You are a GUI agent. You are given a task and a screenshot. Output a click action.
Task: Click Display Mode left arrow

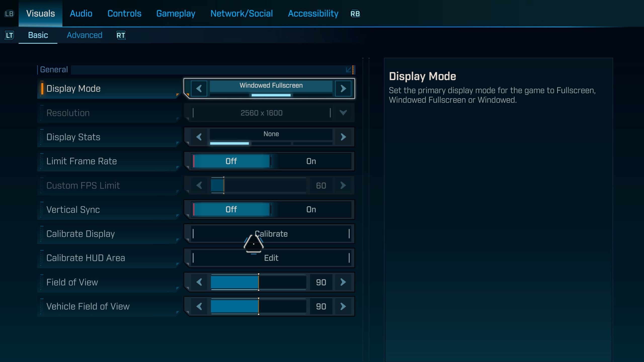click(x=199, y=88)
